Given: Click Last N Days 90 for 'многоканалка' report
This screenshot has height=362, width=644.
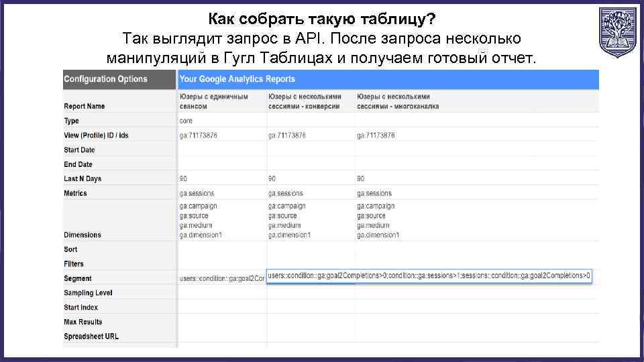Looking at the screenshot, I should click(x=361, y=178).
